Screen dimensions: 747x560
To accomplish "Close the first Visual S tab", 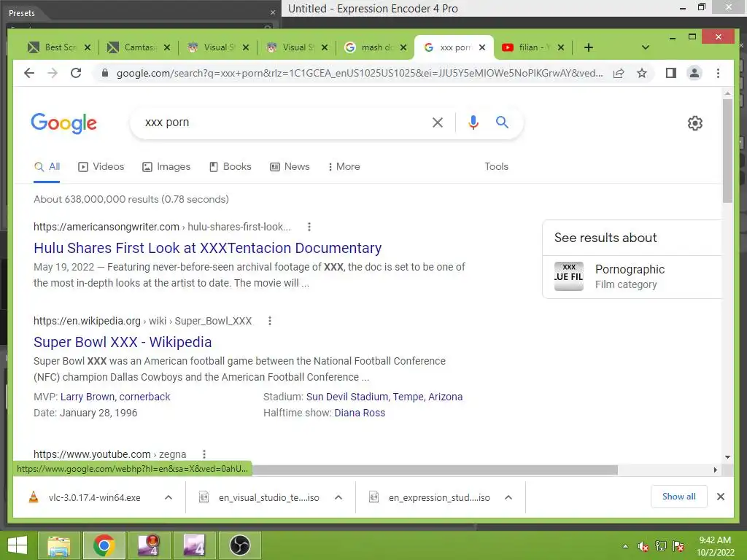I will point(245,47).
